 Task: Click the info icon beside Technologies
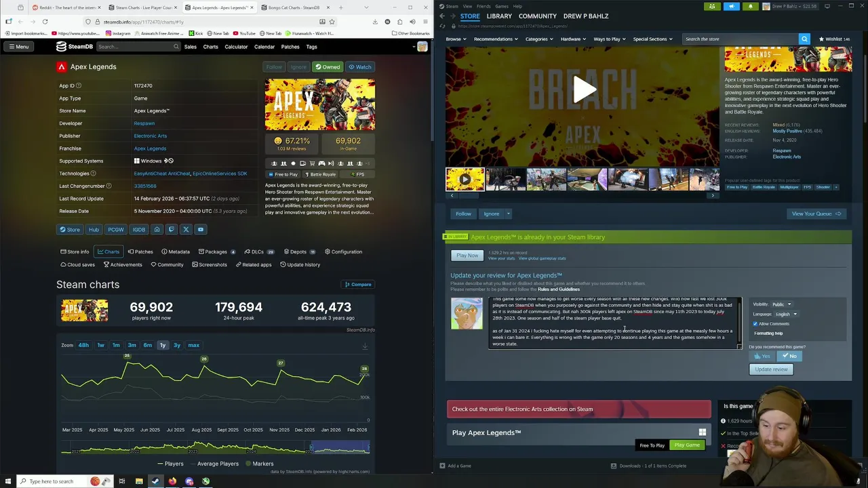point(93,174)
